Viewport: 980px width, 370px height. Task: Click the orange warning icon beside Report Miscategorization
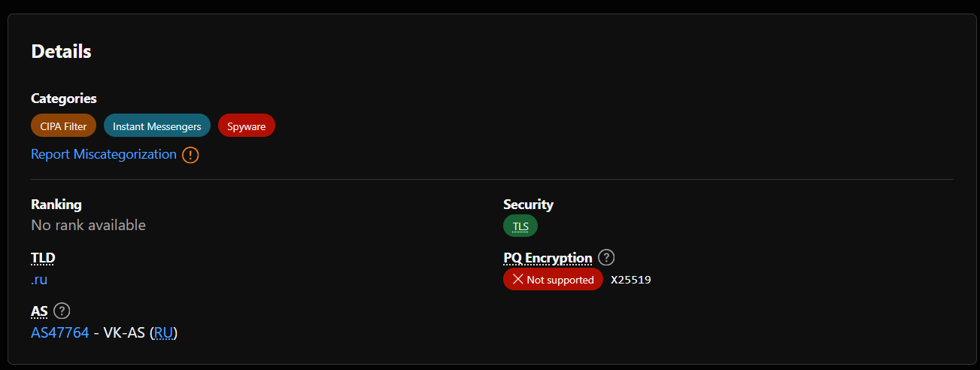190,155
